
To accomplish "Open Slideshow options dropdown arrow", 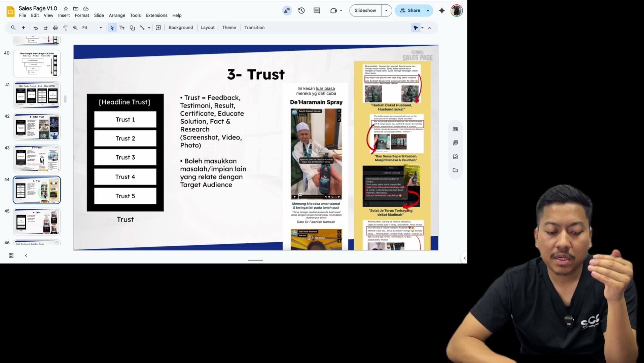I will tap(386, 10).
